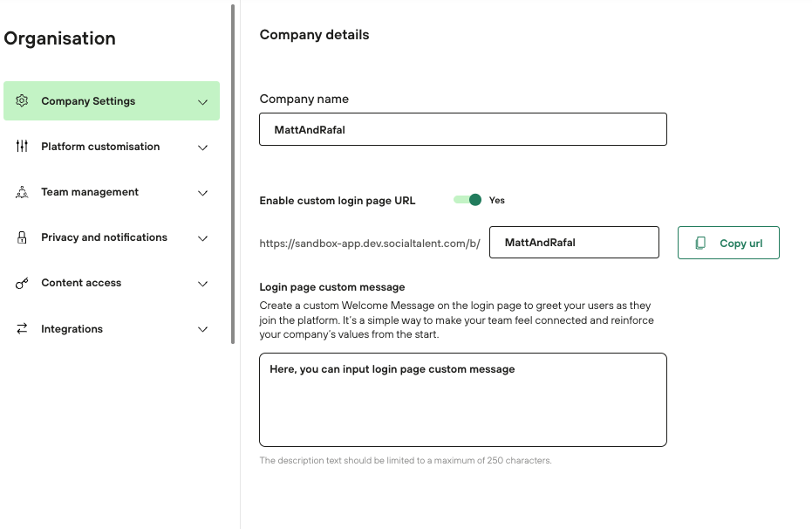Disable the custom login page URL toggle
This screenshot has height=529, width=812.
tap(468, 200)
